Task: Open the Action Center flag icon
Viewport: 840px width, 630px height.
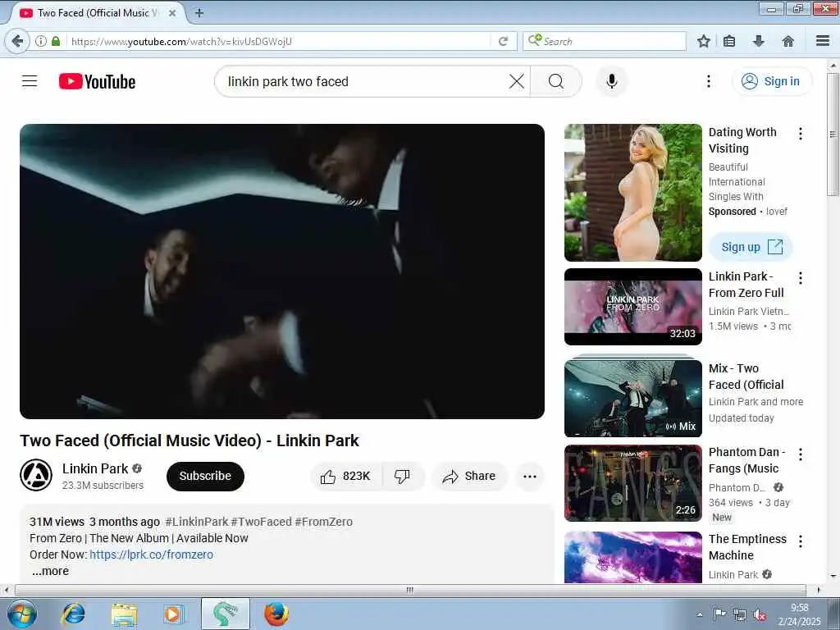Action: pos(719,614)
